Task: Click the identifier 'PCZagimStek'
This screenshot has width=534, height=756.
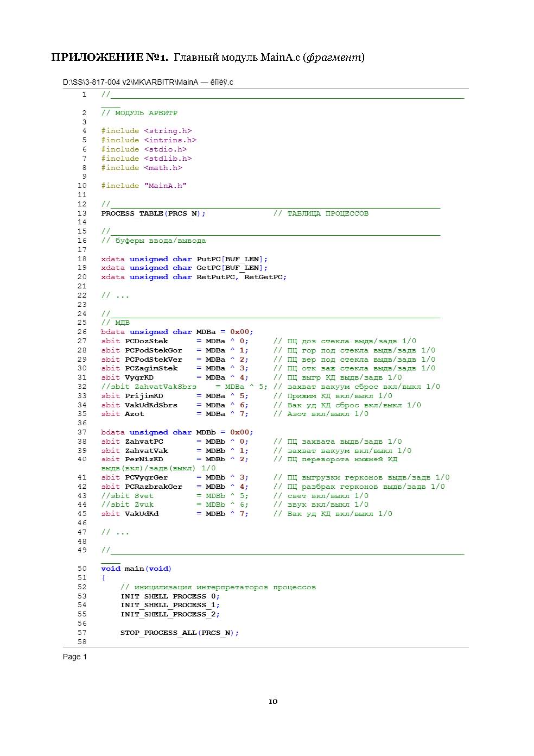Action: pyautogui.click(x=151, y=368)
